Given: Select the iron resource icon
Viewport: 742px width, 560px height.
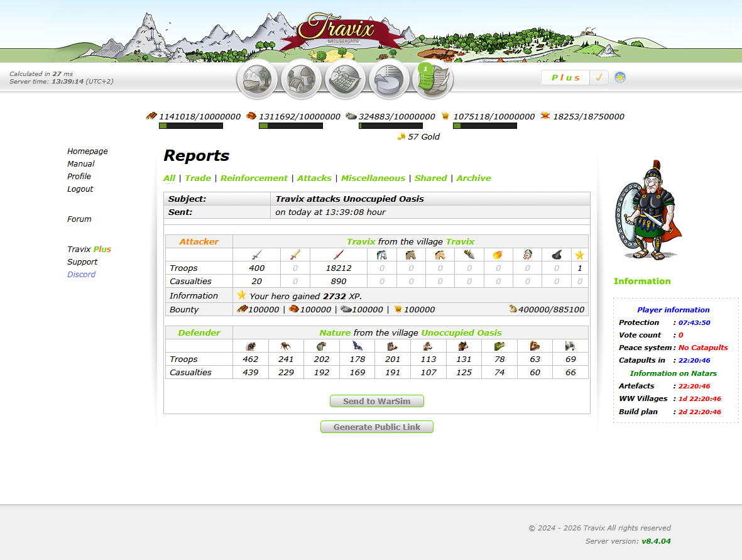Looking at the screenshot, I should click(352, 116).
